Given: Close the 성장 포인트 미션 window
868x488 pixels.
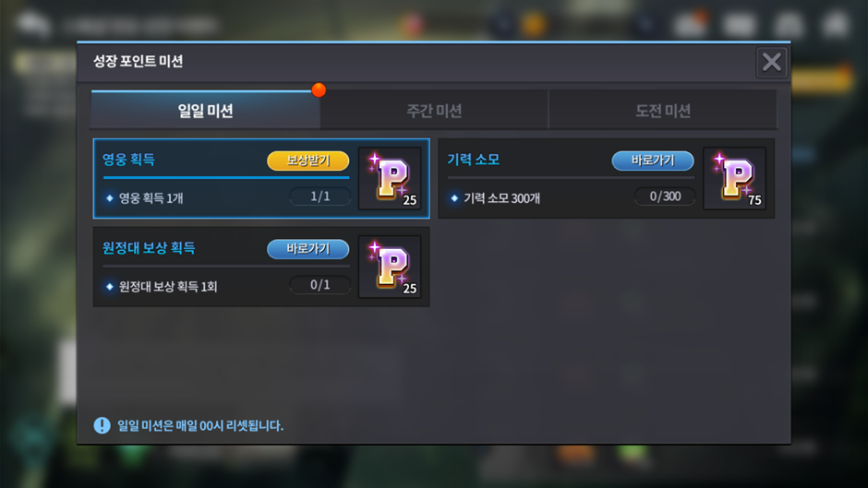Looking at the screenshot, I should [x=772, y=63].
